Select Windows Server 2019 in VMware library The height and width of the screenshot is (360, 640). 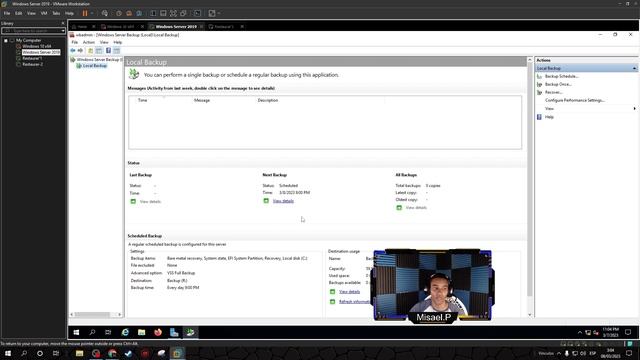[41, 52]
